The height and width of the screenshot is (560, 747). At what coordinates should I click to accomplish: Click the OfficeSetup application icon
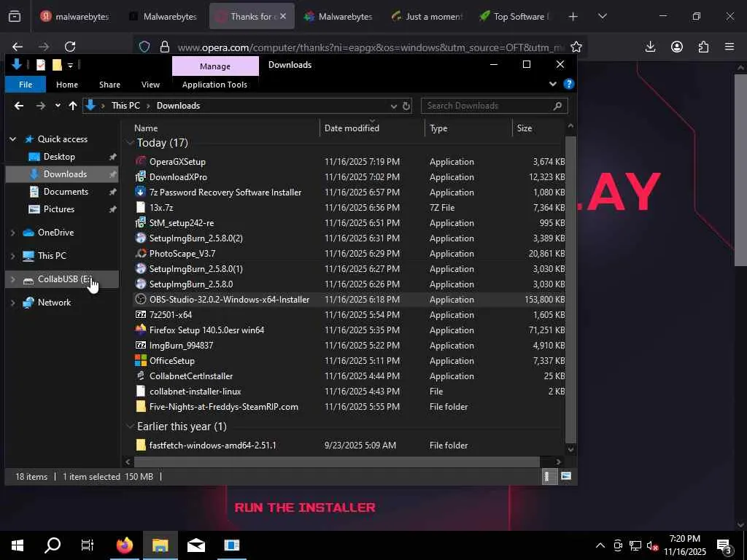(x=140, y=360)
